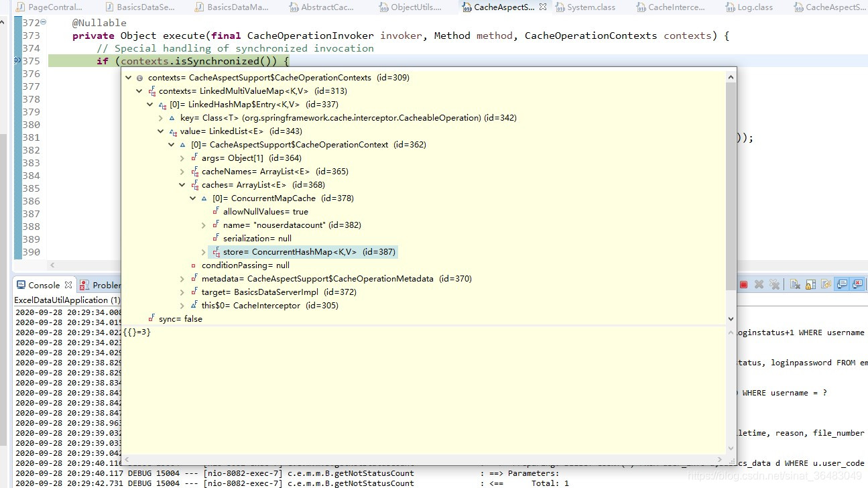The width and height of the screenshot is (868, 488).
Task: Expand the args= Object[1] node
Action: [x=182, y=158]
